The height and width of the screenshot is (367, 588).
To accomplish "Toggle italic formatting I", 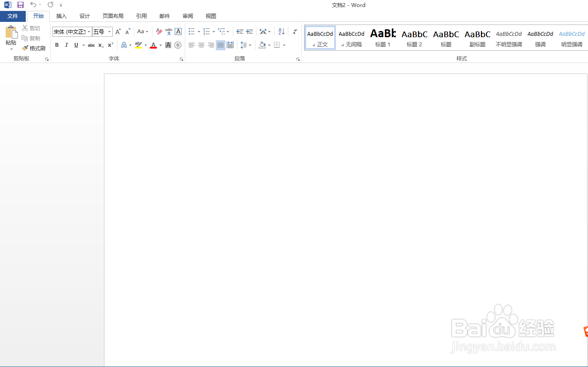I will point(66,45).
